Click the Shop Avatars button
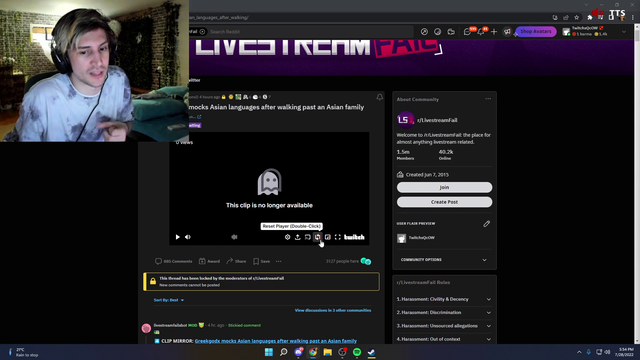 536,31
